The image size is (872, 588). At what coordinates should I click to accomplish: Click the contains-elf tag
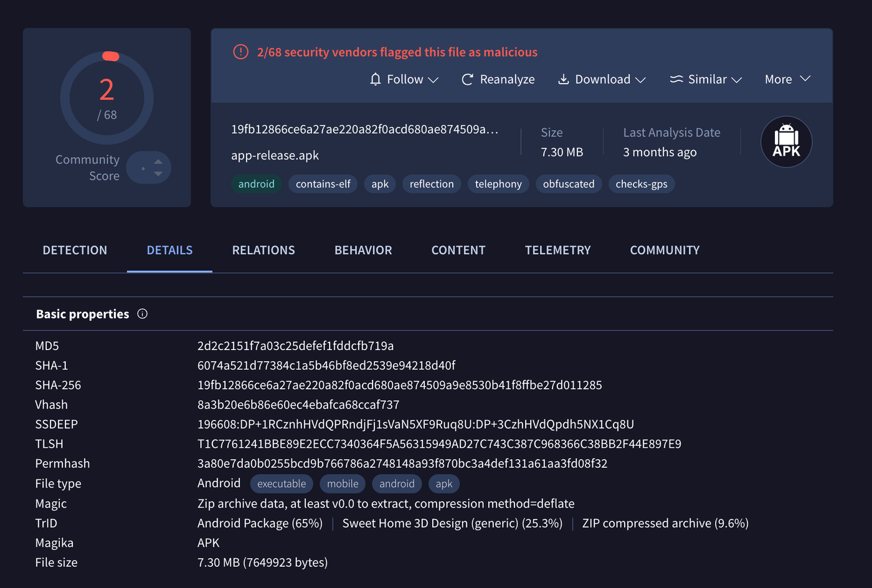pos(323,184)
